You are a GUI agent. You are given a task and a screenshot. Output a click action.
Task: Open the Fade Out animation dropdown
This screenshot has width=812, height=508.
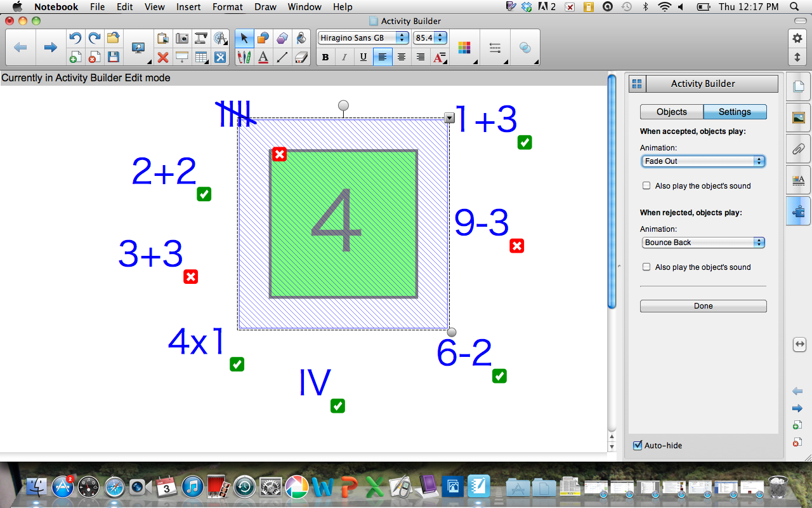pos(703,161)
